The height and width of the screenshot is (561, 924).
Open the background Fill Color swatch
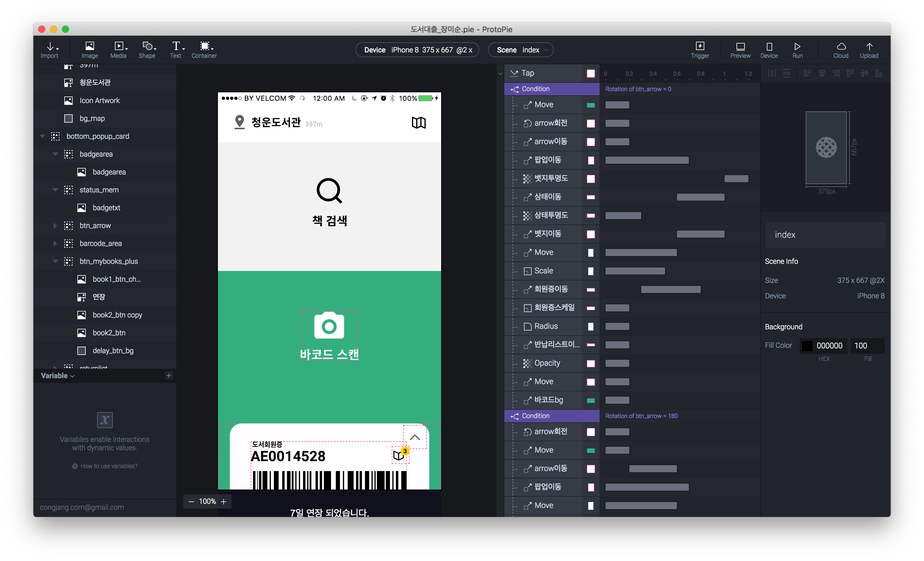[807, 345]
